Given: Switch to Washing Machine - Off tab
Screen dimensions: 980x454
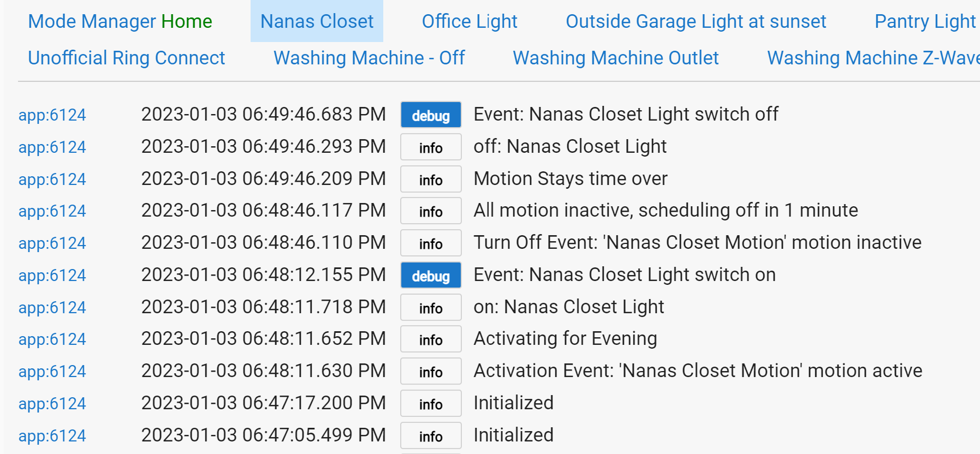Looking at the screenshot, I should [369, 58].
